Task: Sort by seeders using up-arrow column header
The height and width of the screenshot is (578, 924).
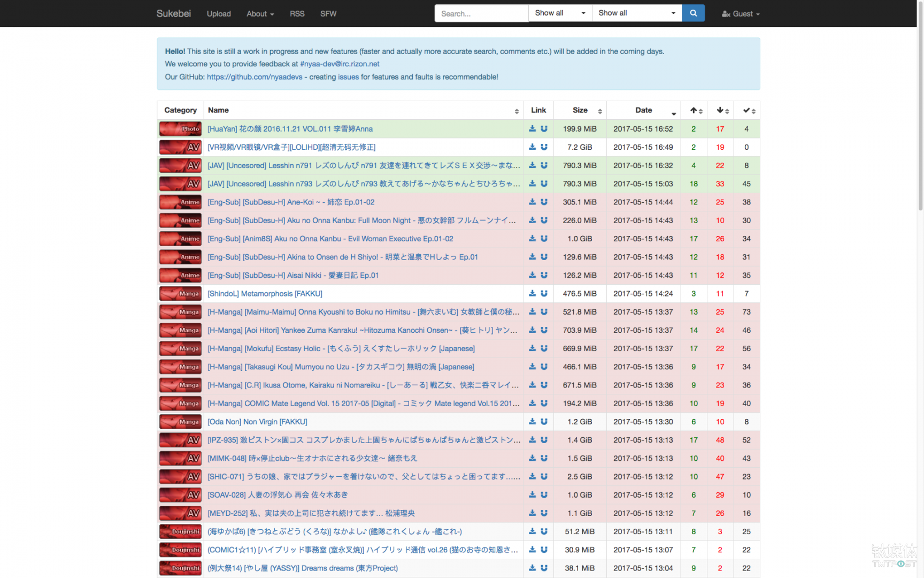Action: pyautogui.click(x=694, y=110)
